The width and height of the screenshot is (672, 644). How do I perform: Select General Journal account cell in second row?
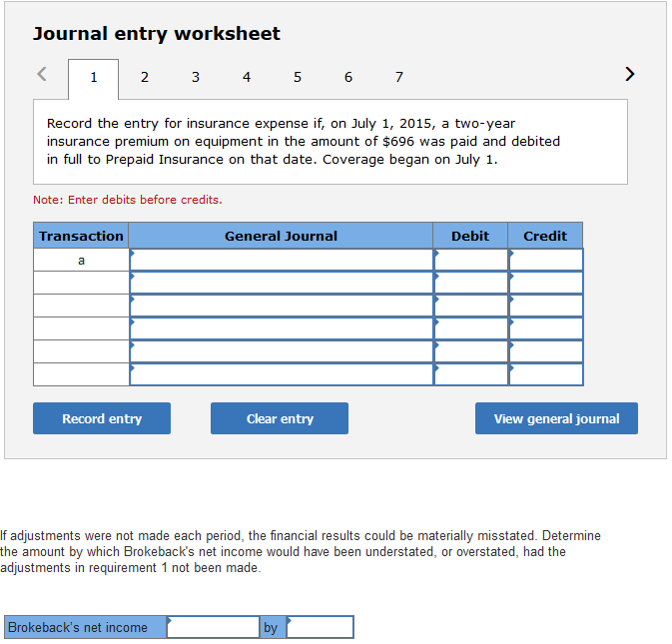(x=282, y=283)
